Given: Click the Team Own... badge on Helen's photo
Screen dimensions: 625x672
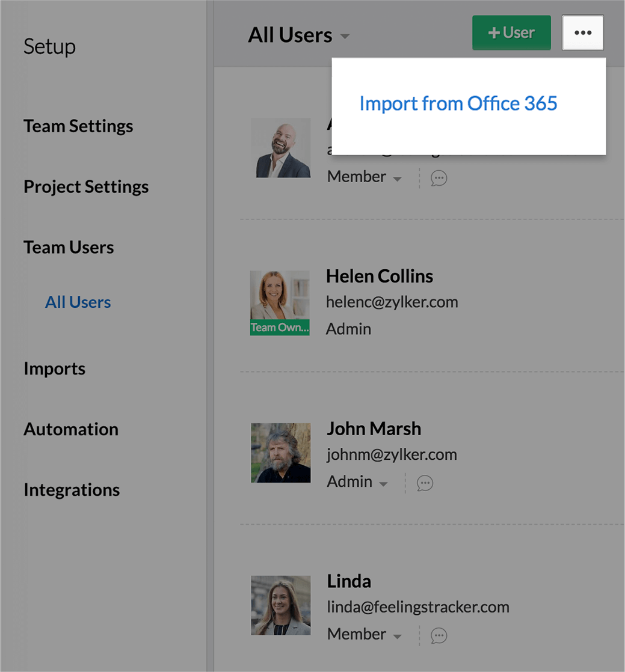Looking at the screenshot, I should [x=280, y=328].
